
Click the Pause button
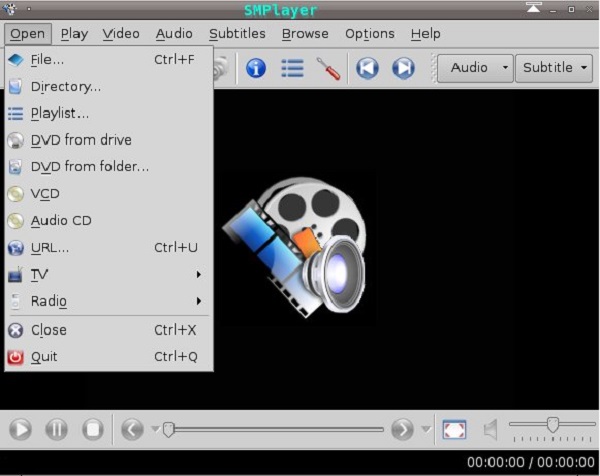57,429
